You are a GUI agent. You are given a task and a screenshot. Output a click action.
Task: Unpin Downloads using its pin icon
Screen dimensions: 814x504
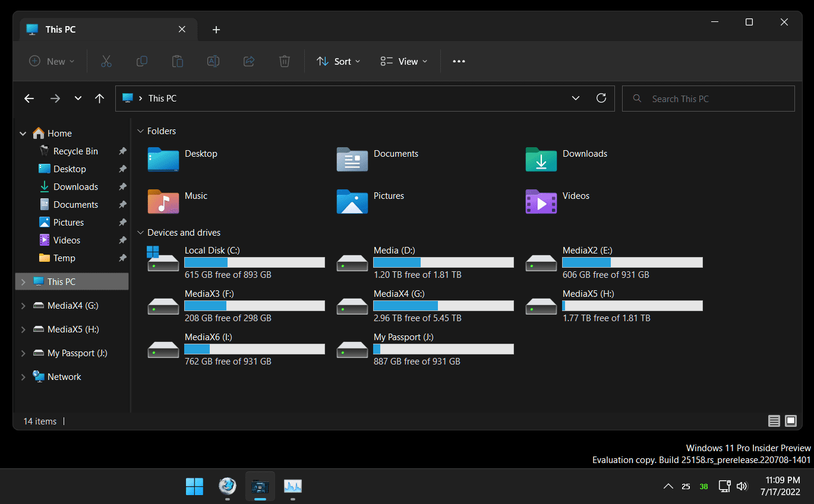pyautogui.click(x=122, y=187)
